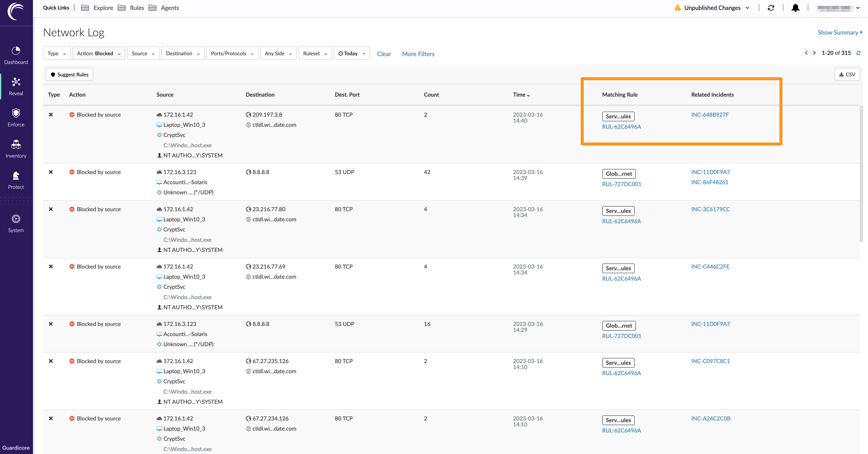This screenshot has height=454, width=868.
Task: Open incident INC-C097C8C1
Action: pyautogui.click(x=710, y=361)
